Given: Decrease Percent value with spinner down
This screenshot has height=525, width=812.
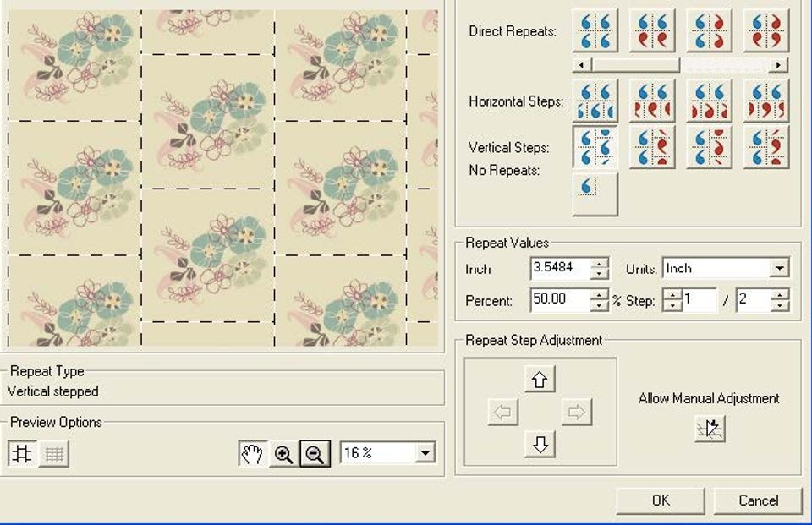Looking at the screenshot, I should [599, 305].
